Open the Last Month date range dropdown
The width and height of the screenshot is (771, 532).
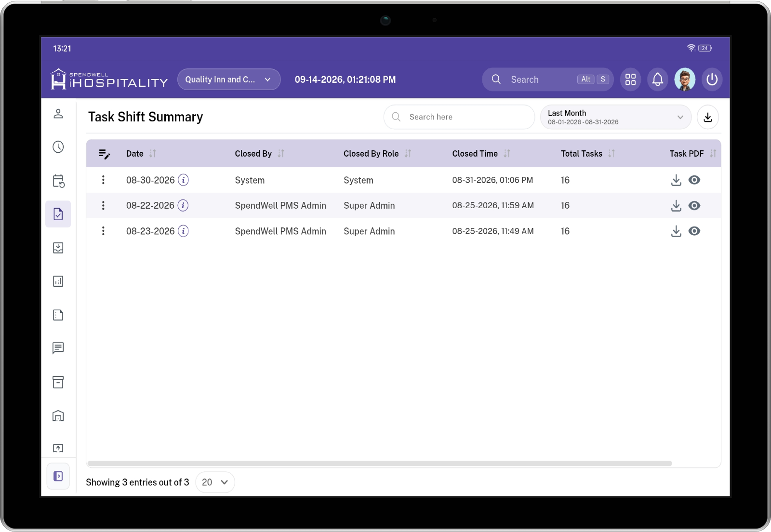pyautogui.click(x=616, y=117)
